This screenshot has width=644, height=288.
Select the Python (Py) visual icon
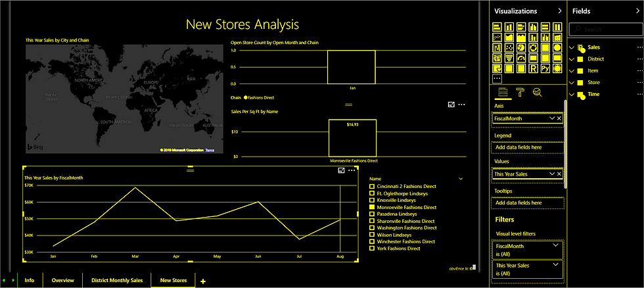[x=545, y=68]
